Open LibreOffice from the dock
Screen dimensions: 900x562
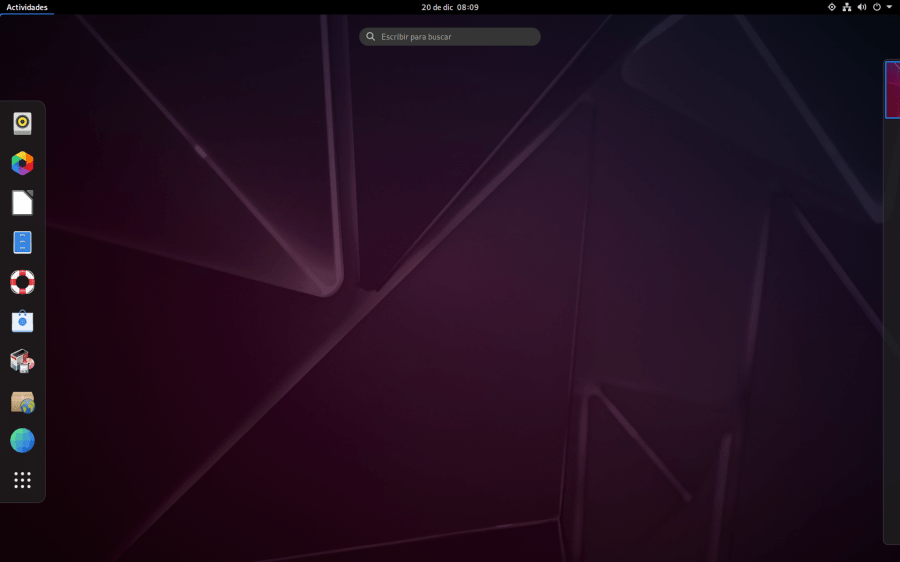[22, 203]
